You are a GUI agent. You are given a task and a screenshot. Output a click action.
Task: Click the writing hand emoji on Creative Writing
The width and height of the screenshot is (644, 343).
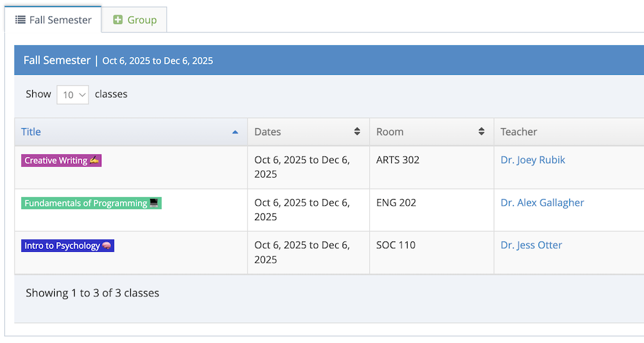94,161
